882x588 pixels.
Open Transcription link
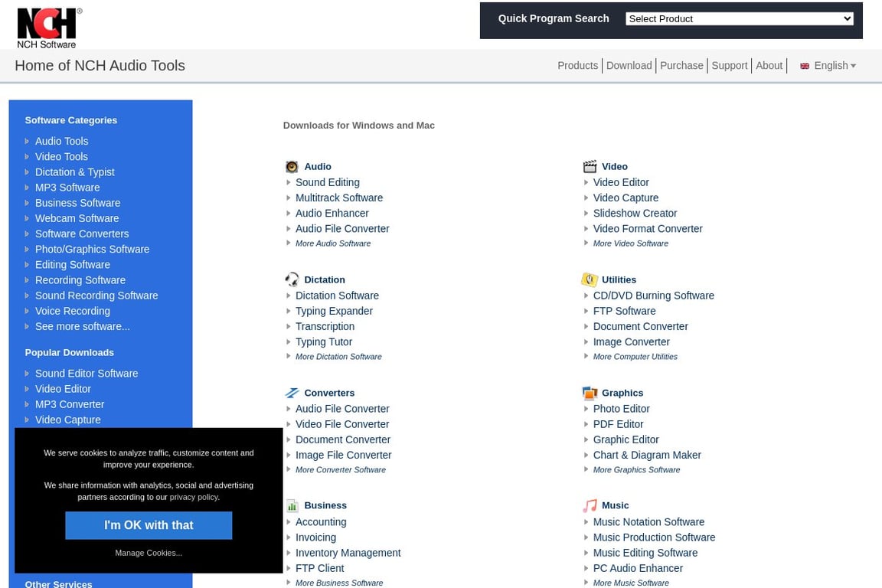[x=325, y=327]
